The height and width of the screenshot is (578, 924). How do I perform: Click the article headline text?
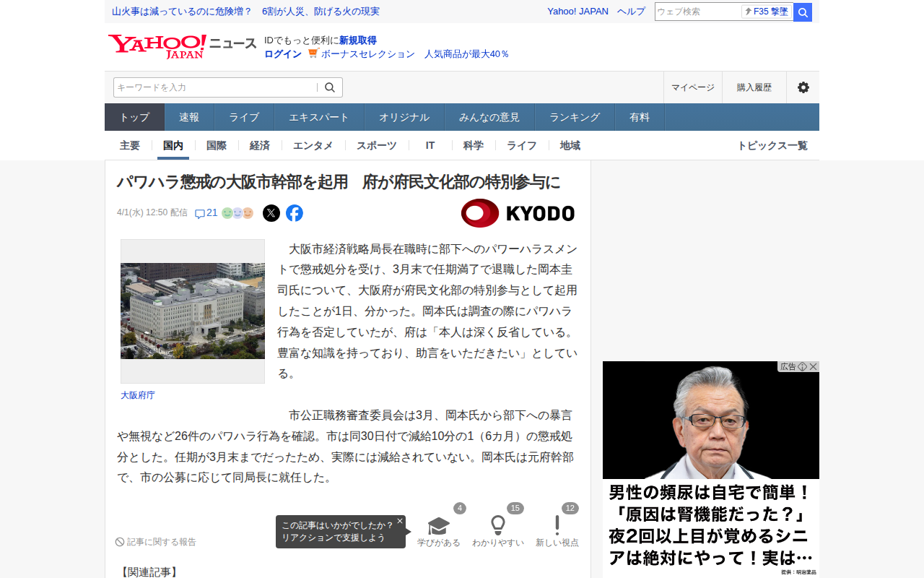point(339,182)
